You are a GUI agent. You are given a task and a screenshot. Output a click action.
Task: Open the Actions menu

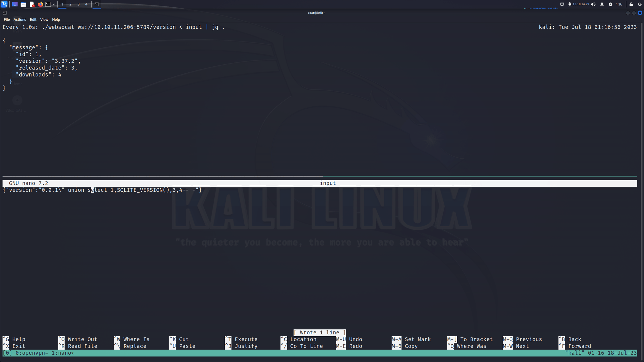(20, 20)
